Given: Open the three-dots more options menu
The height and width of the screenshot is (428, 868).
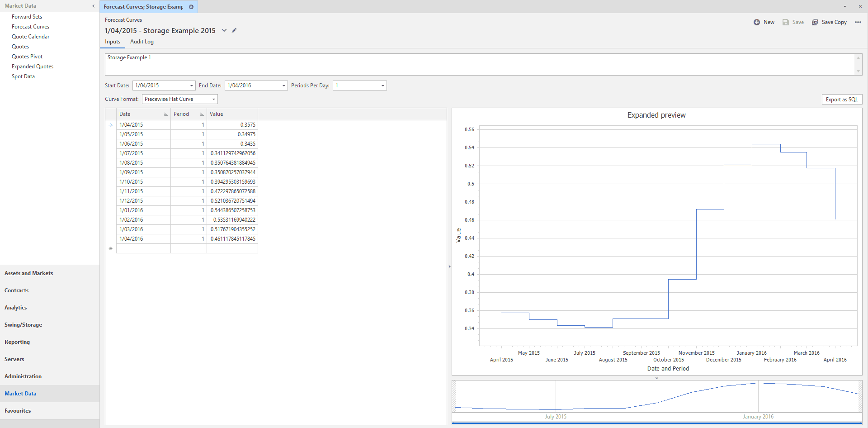Looking at the screenshot, I should [x=858, y=22].
